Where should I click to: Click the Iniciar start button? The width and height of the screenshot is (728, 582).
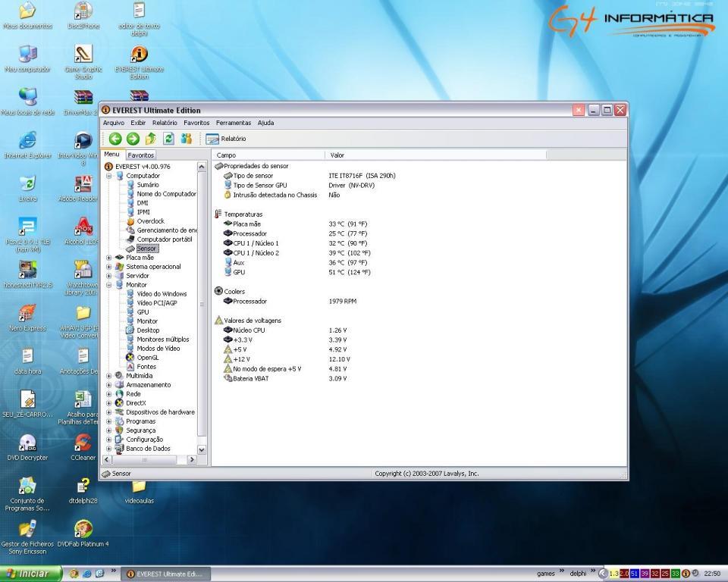[x=30, y=574]
